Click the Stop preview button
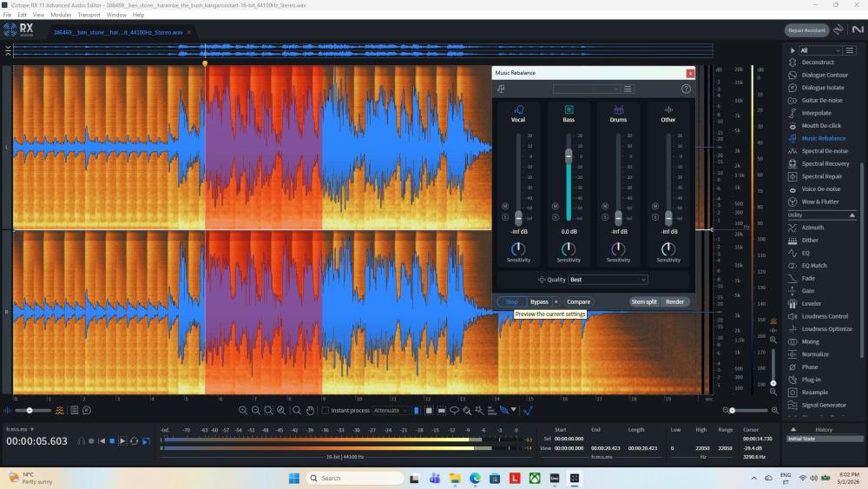This screenshot has height=489, width=868. click(x=511, y=301)
